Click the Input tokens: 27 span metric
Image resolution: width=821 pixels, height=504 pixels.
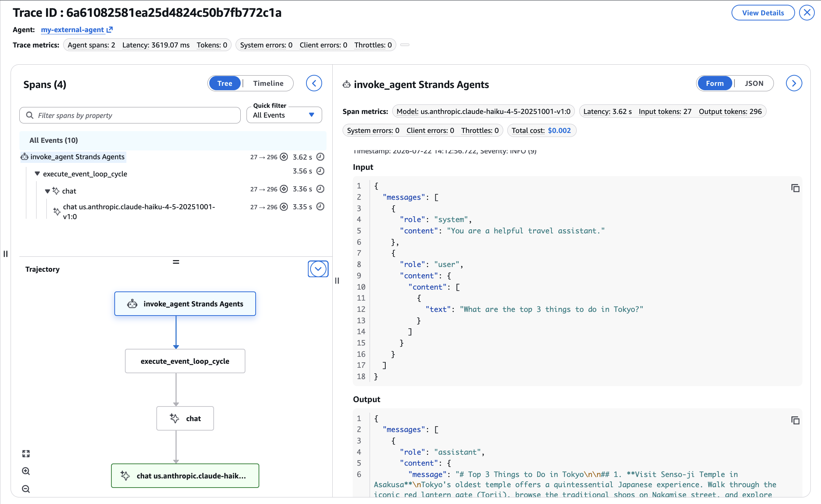coord(665,111)
